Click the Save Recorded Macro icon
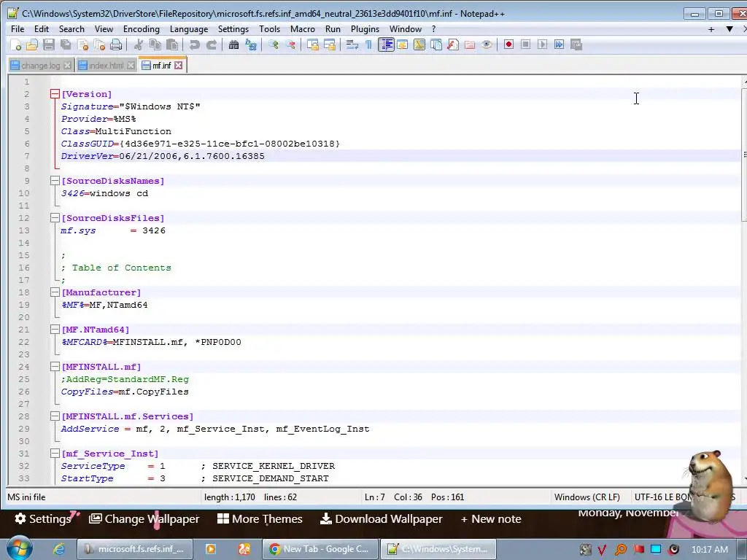The width and height of the screenshot is (747, 560). pyautogui.click(x=576, y=44)
